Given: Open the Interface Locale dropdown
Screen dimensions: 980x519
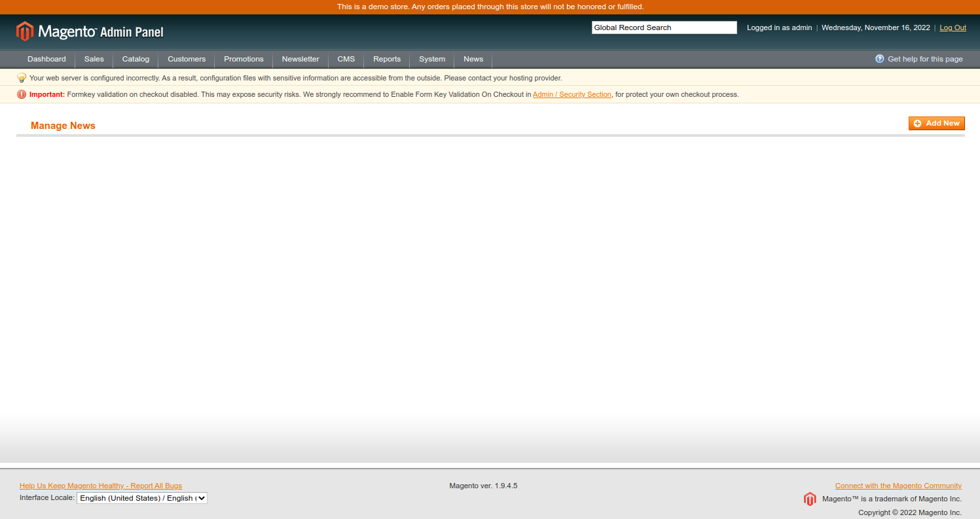Looking at the screenshot, I should click(x=142, y=498).
